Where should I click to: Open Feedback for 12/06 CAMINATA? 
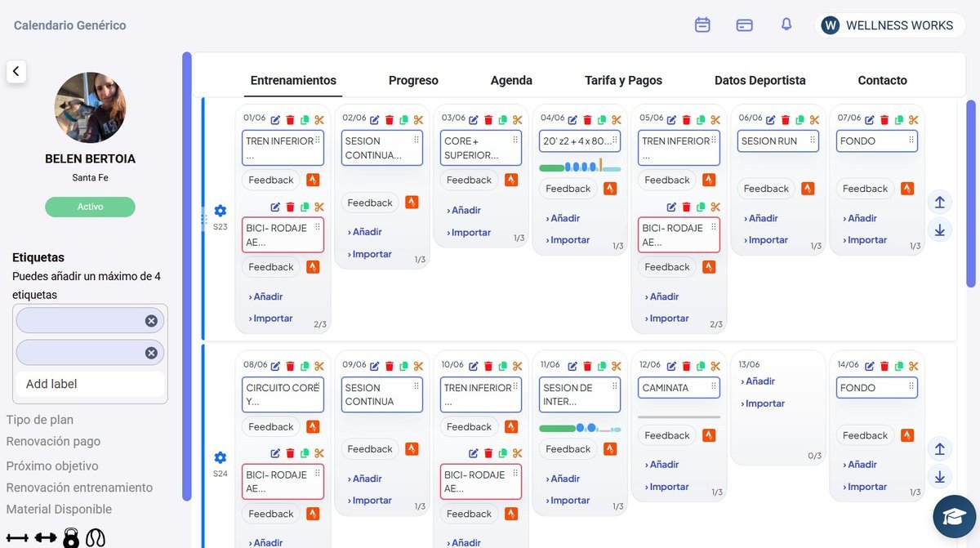[667, 435]
